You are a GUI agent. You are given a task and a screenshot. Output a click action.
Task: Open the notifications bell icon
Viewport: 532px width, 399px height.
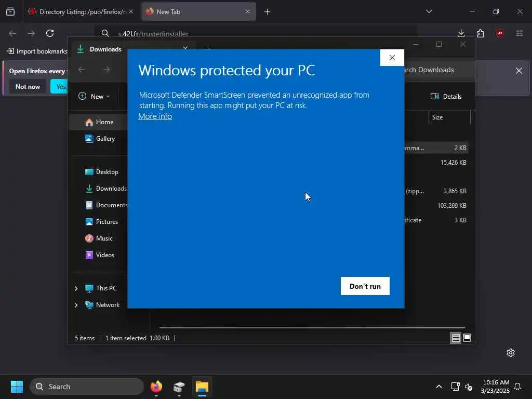coord(517,387)
